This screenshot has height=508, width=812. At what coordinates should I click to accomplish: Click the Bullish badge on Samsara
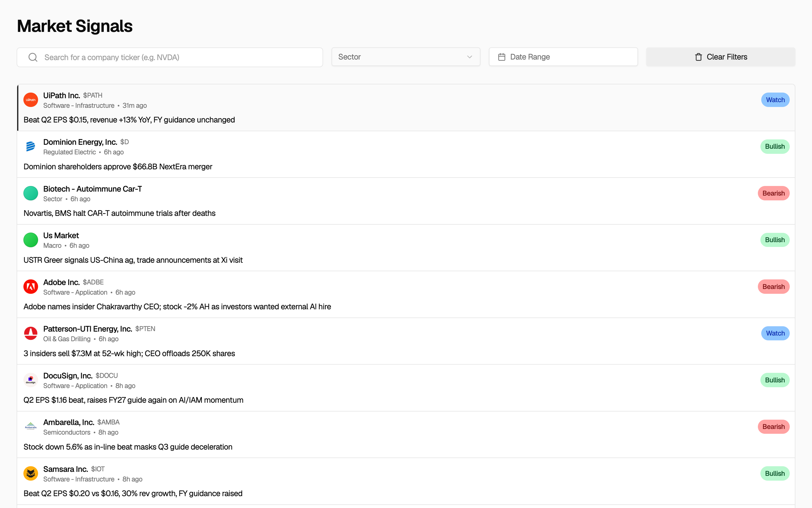click(x=775, y=473)
